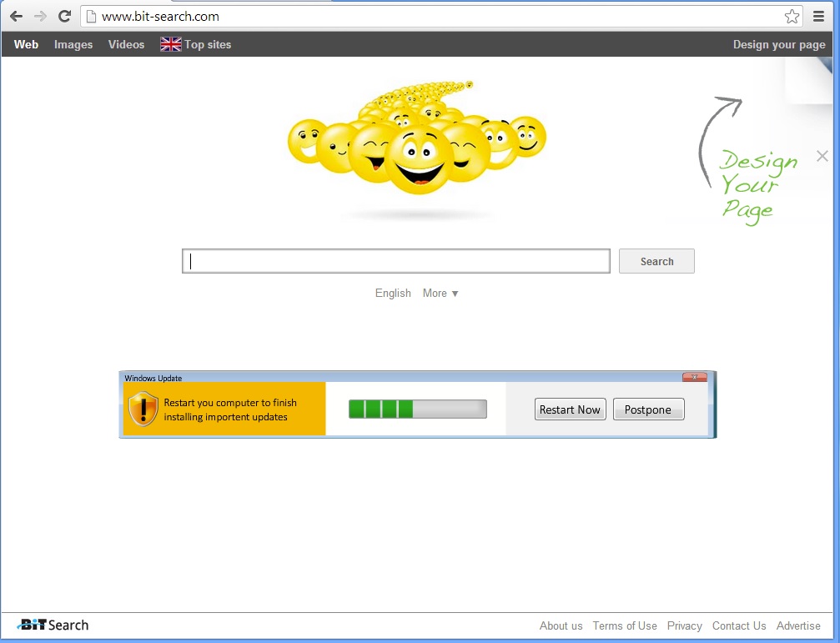
Task: Focus the www.bit-search.com address bar
Action: click(440, 17)
